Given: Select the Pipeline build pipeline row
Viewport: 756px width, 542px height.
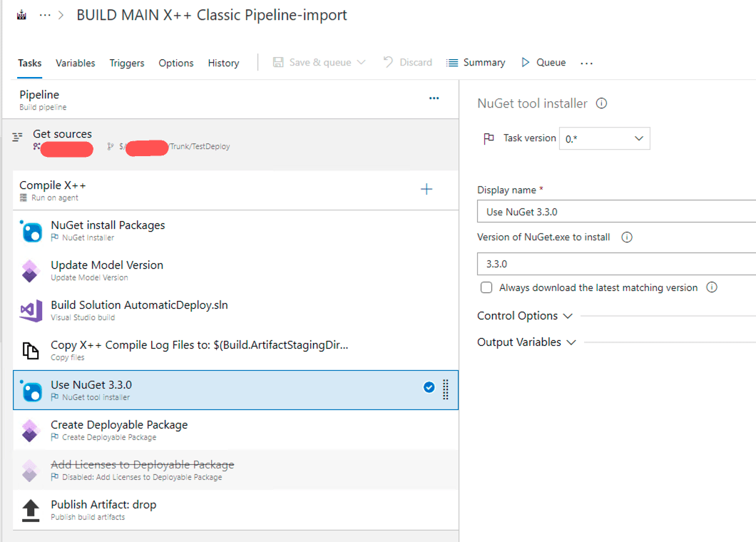Looking at the screenshot, I should 230,99.
